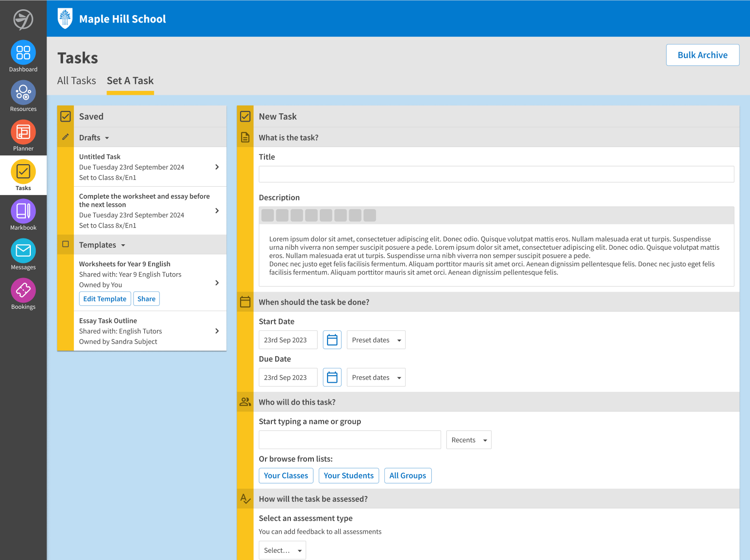The height and width of the screenshot is (560, 750).
Task: Select the Resources icon in the sidebar
Action: 23,92
